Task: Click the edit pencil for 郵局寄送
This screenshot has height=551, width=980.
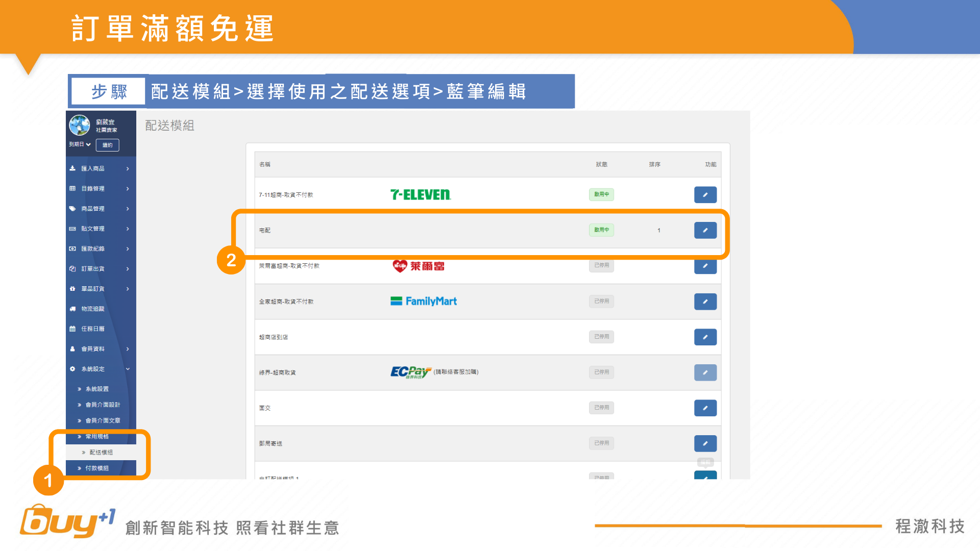Action: click(705, 443)
